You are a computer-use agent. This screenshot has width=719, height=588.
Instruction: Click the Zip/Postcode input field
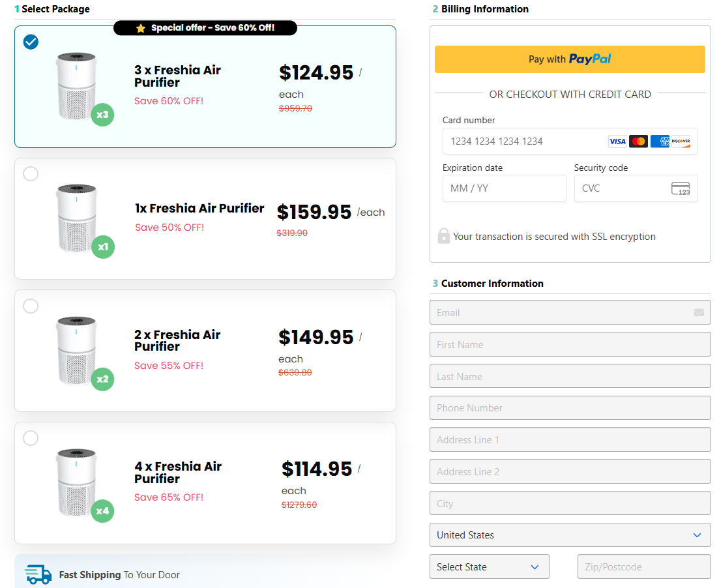pos(643,567)
